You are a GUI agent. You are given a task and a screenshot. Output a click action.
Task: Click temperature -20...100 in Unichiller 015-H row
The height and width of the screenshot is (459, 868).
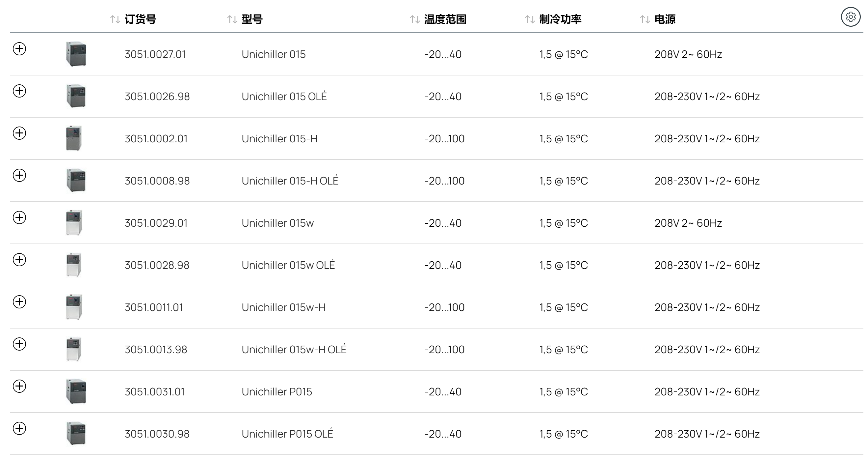click(x=444, y=139)
